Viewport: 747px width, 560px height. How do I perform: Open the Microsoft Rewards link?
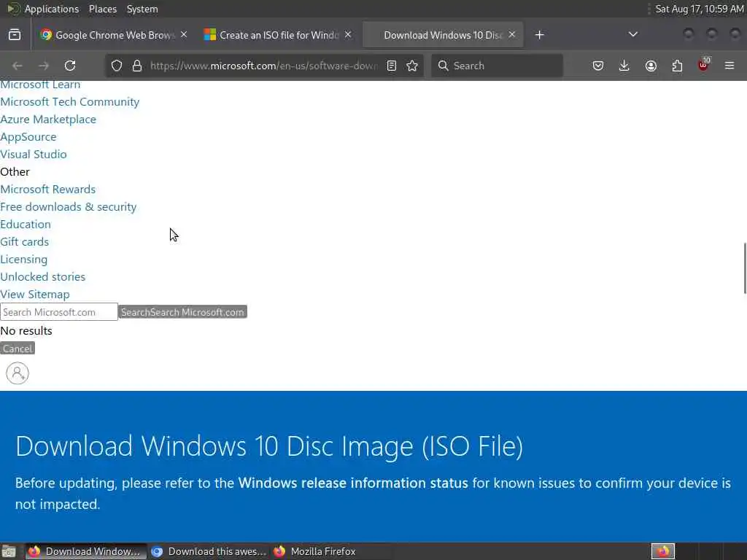(x=48, y=190)
